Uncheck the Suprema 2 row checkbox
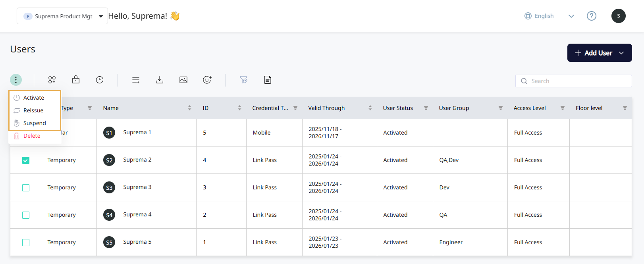 coord(26,160)
